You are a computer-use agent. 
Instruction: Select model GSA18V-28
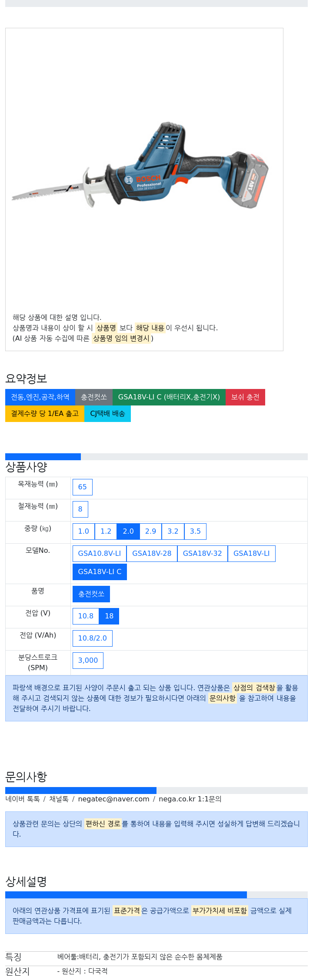[x=152, y=554]
